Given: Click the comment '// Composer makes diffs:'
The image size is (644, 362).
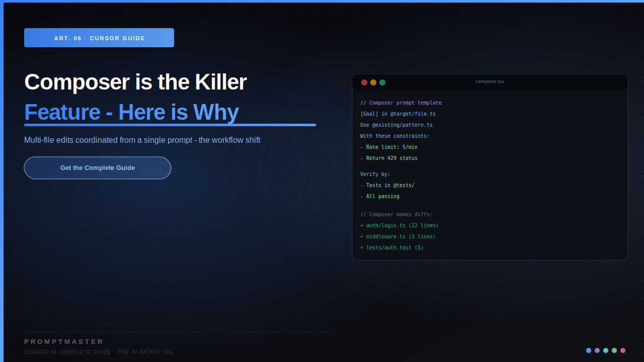Looking at the screenshot, I should [x=396, y=215].
